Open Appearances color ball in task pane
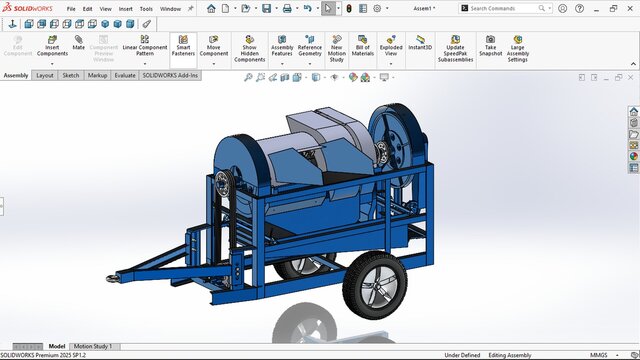 click(x=633, y=156)
